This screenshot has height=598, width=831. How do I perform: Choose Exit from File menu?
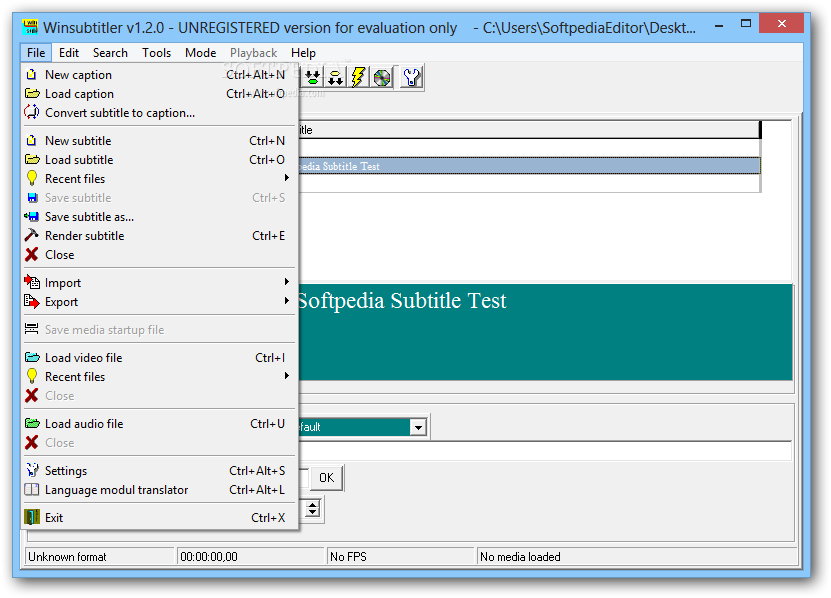pos(158,517)
